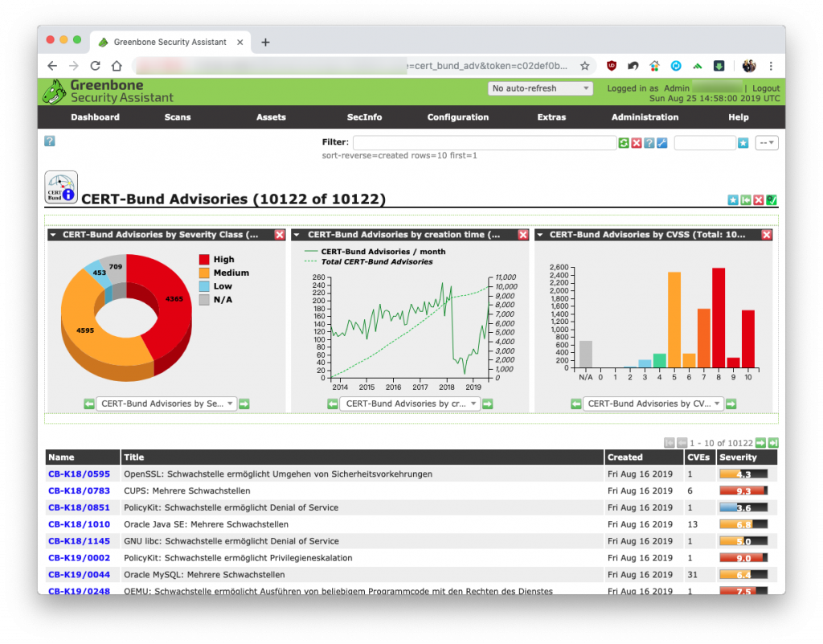The width and height of the screenshot is (823, 644).
Task: Open the creation time chart selector dropdown
Action: click(x=410, y=404)
